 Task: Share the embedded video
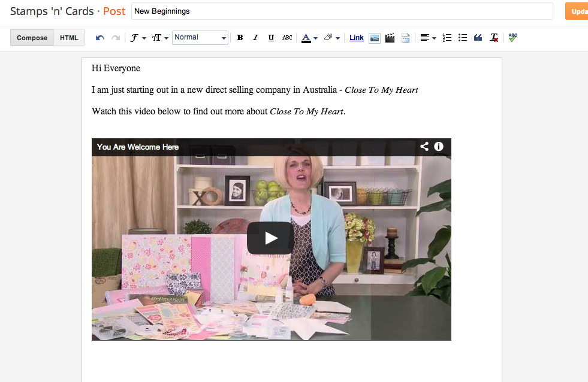coord(424,147)
